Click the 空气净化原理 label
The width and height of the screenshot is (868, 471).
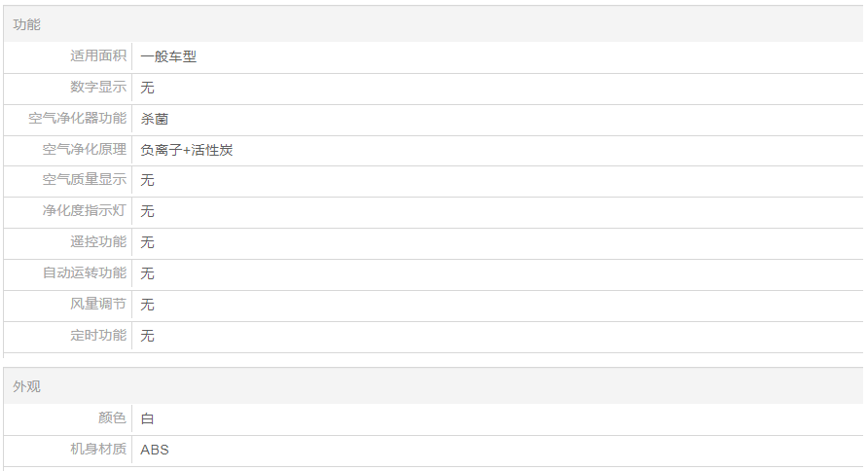85,150
